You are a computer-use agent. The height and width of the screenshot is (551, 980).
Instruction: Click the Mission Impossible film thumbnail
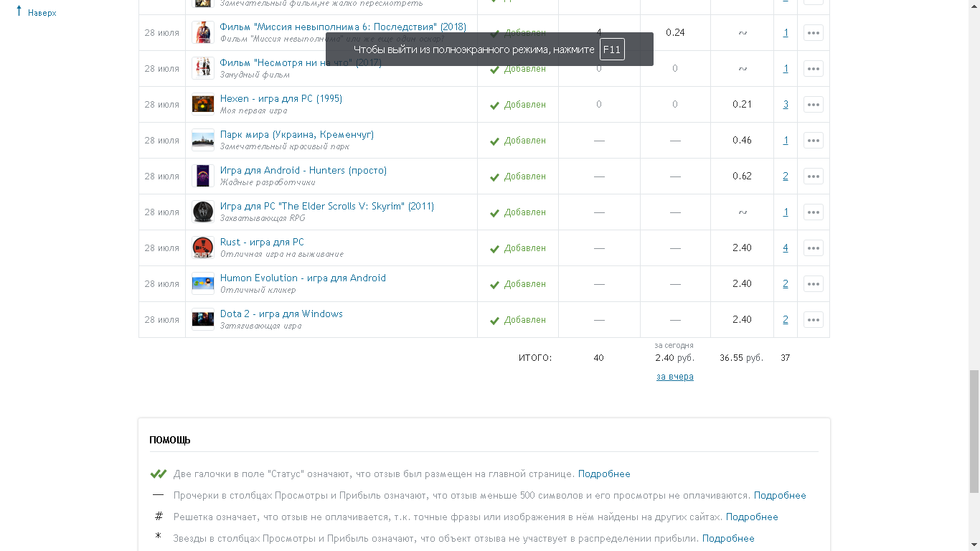pos(203,33)
